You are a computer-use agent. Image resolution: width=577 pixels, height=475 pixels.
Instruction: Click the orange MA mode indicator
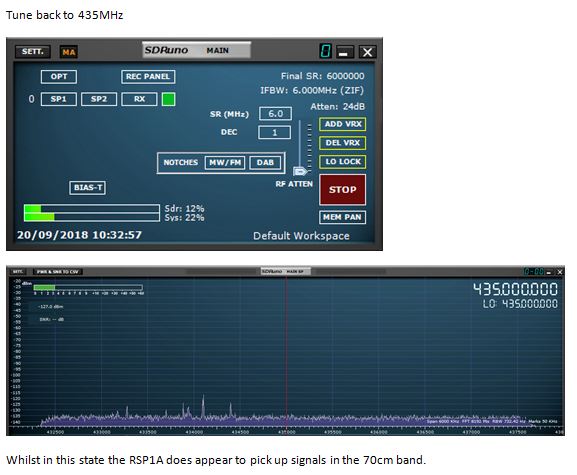(x=69, y=52)
